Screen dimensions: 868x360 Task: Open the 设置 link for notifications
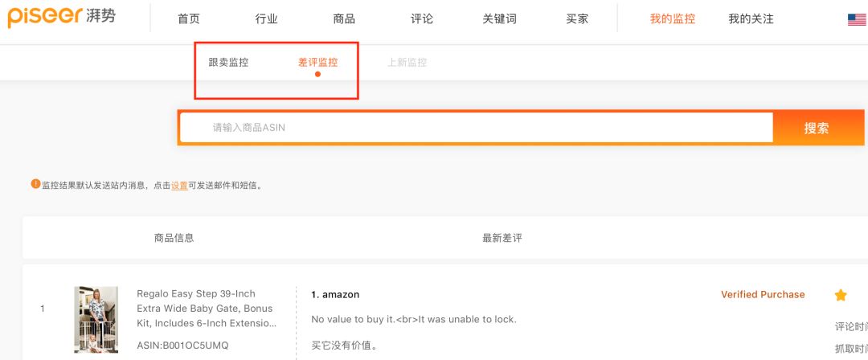click(x=179, y=186)
